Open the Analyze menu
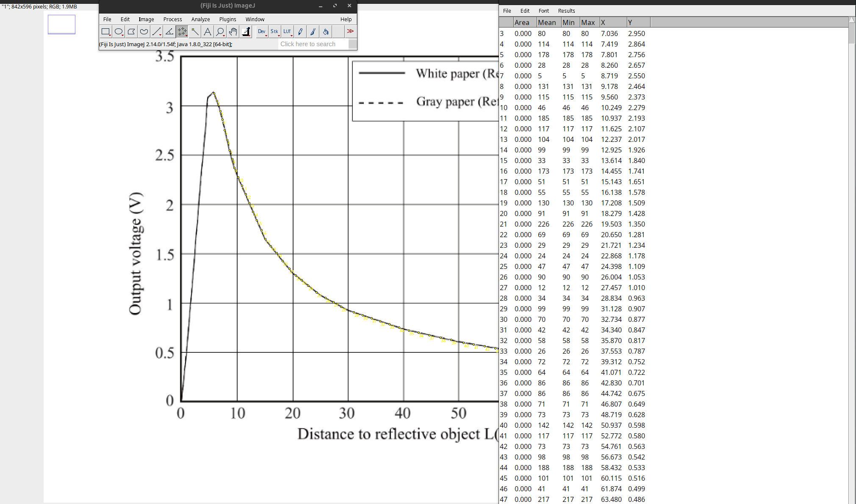Screen dimensions: 856x504 point(200,19)
